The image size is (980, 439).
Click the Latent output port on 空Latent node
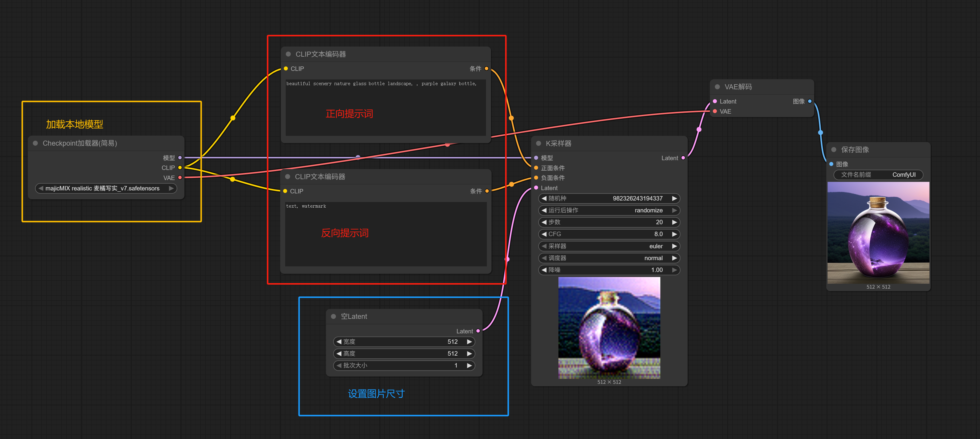point(478,331)
